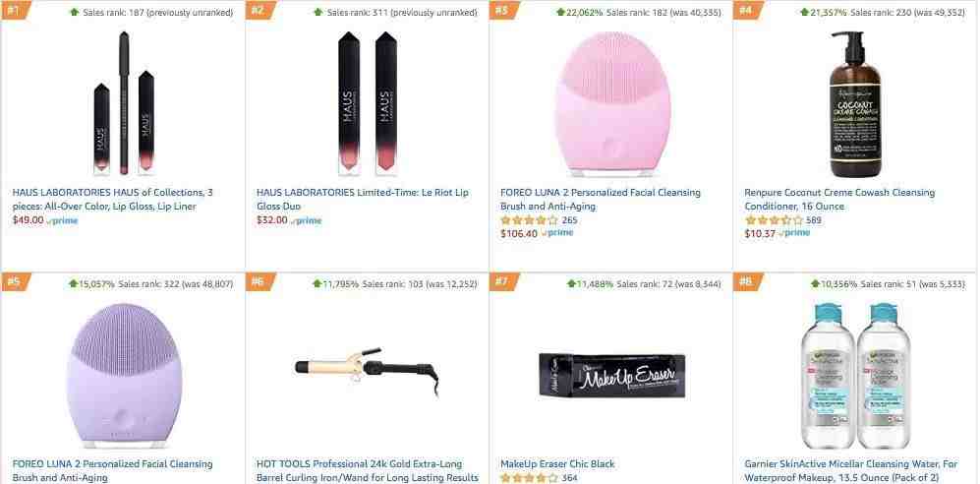This screenshot has height=484, width=980.
Task: Open HOT TOOLS Curling Iron title link
Action: [x=368, y=471]
